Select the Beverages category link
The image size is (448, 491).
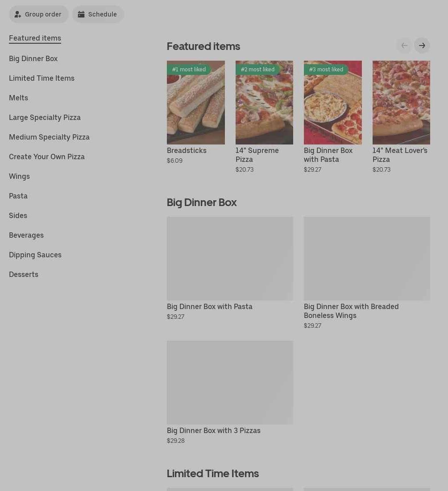[x=26, y=235]
